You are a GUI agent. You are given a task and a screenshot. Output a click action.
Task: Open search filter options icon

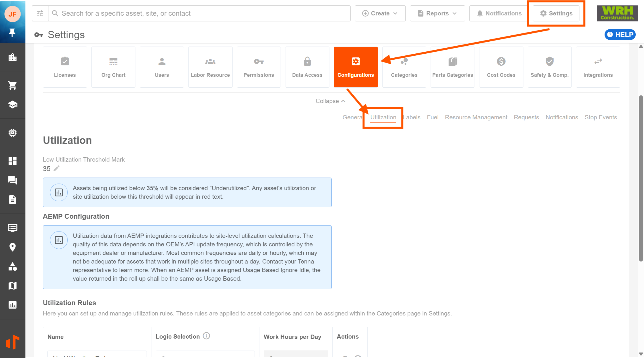(40, 13)
